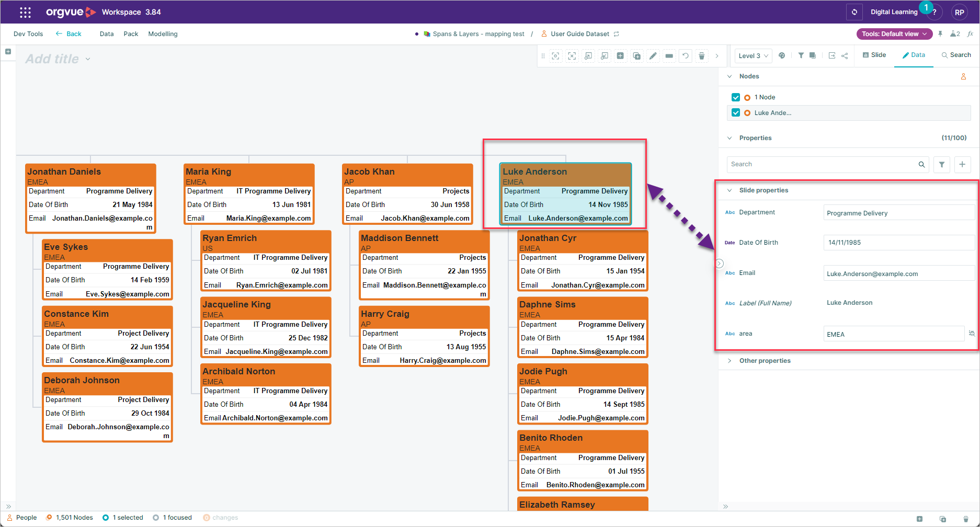Click the trash delete toolbar icon
The width and height of the screenshot is (980, 527).
coord(702,56)
